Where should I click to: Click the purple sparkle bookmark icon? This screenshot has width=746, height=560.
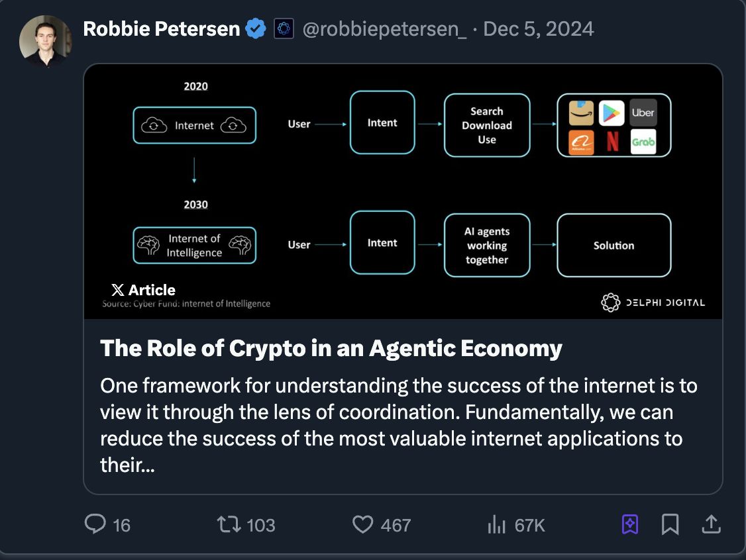click(x=629, y=524)
